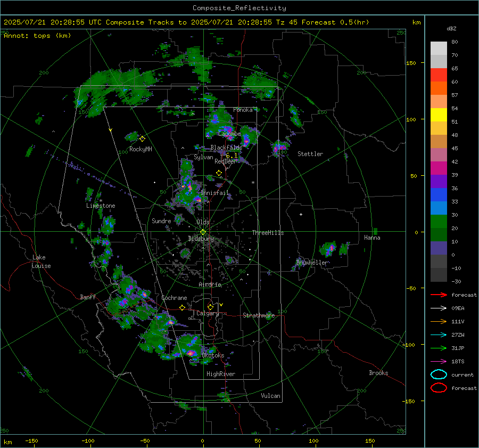Click the Stettler city label
This screenshot has width=479, height=448.
tap(310, 154)
